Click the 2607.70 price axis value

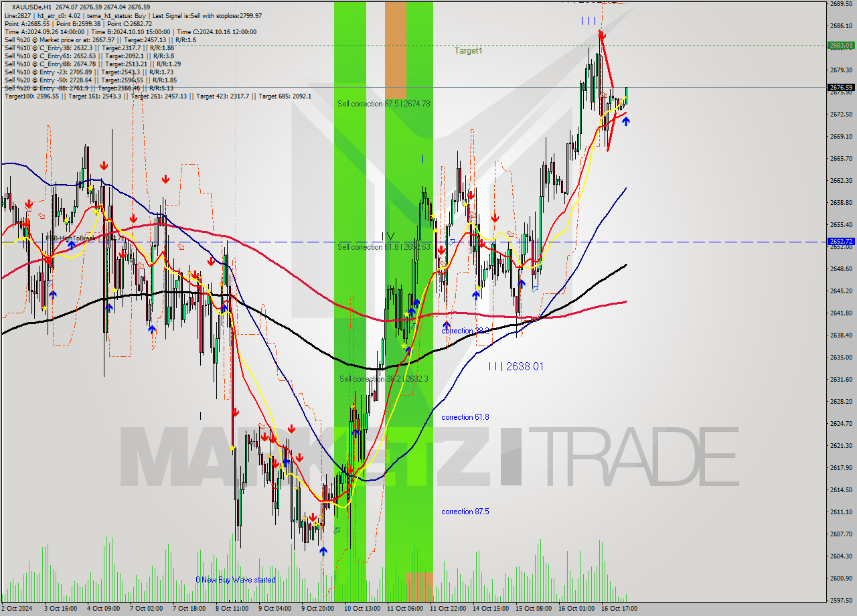tap(841, 534)
